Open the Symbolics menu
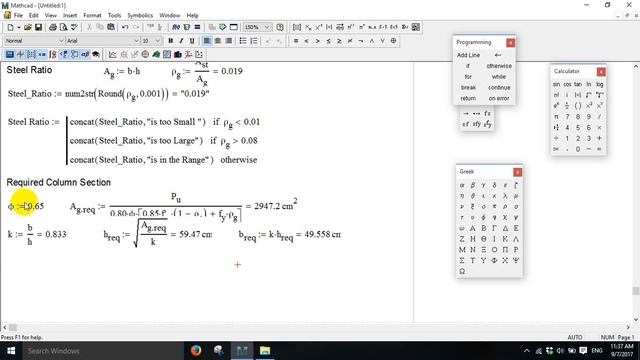This screenshot has height=360, width=640. (x=140, y=16)
